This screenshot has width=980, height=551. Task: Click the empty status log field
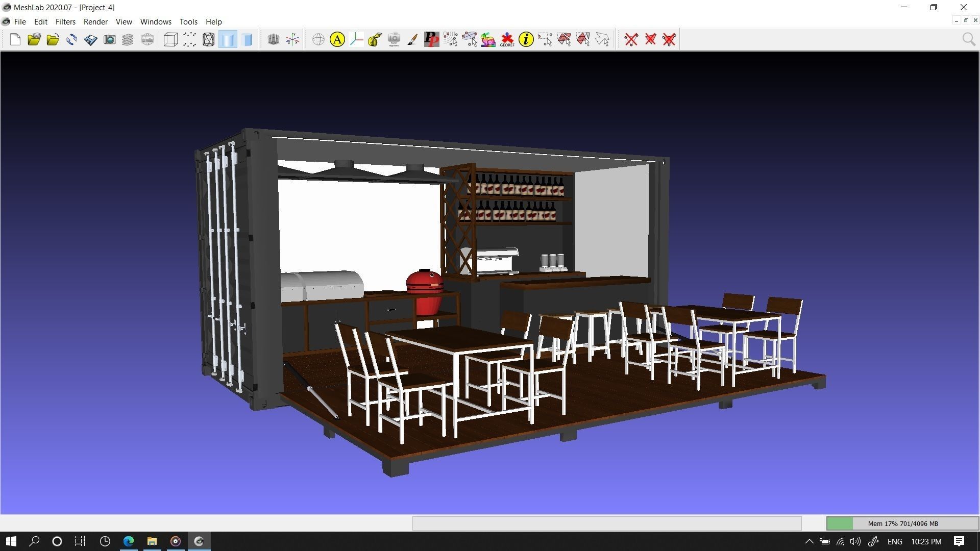pos(607,523)
